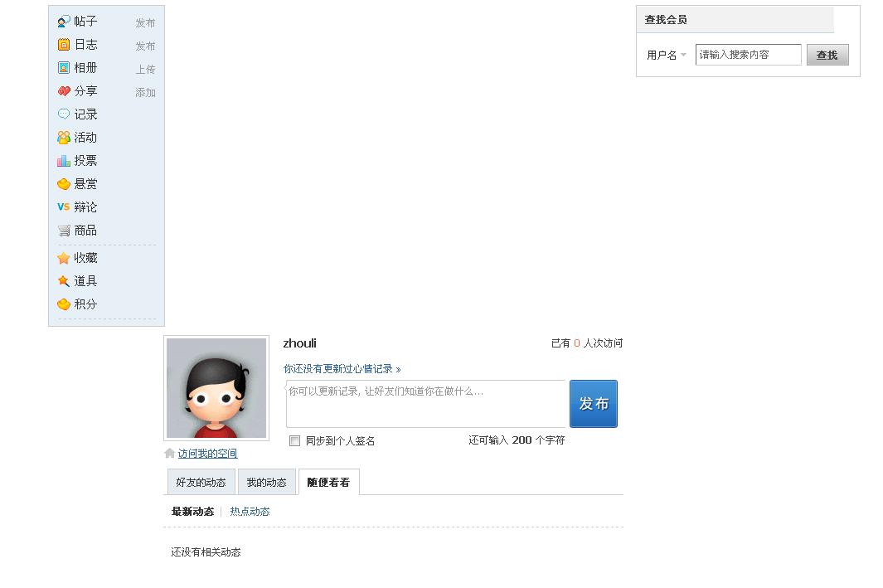Screen dimensions: 883x588
Task: Toggle 同步到个人签名 checkbox
Action: 294,440
